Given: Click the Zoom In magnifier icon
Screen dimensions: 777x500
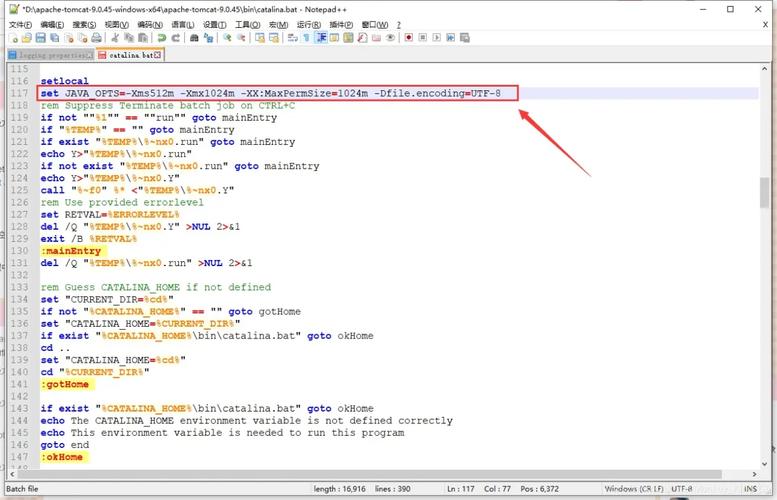Looking at the screenshot, I should pos(227,38).
